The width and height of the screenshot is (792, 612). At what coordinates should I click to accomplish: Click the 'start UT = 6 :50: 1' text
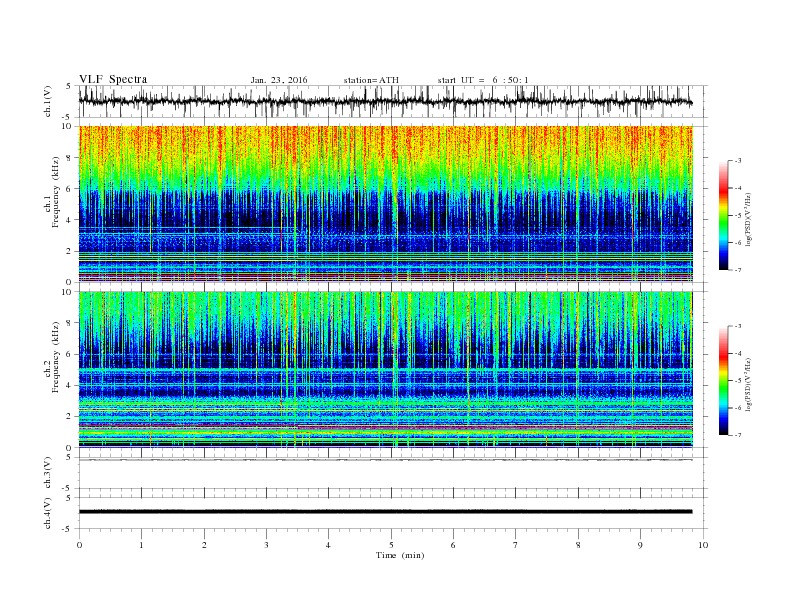point(483,80)
